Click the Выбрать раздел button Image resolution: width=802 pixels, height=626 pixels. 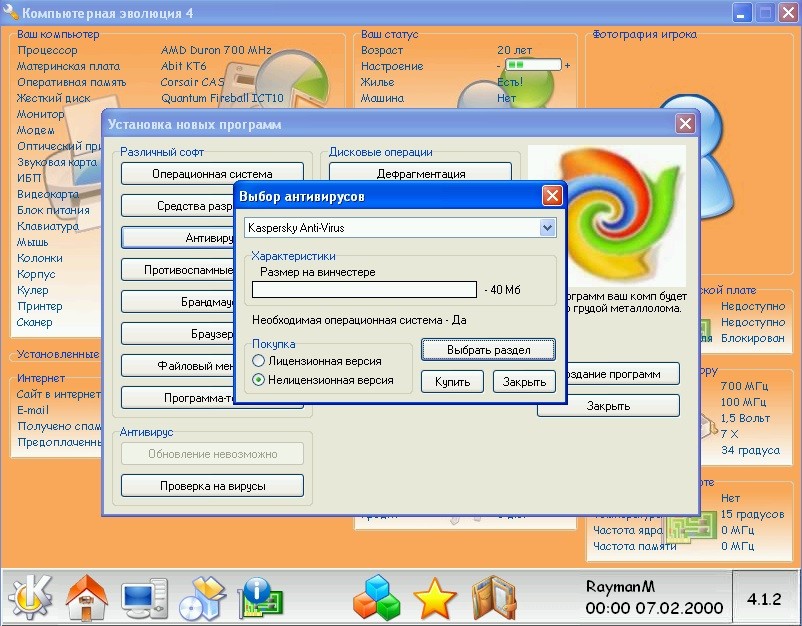(x=488, y=350)
